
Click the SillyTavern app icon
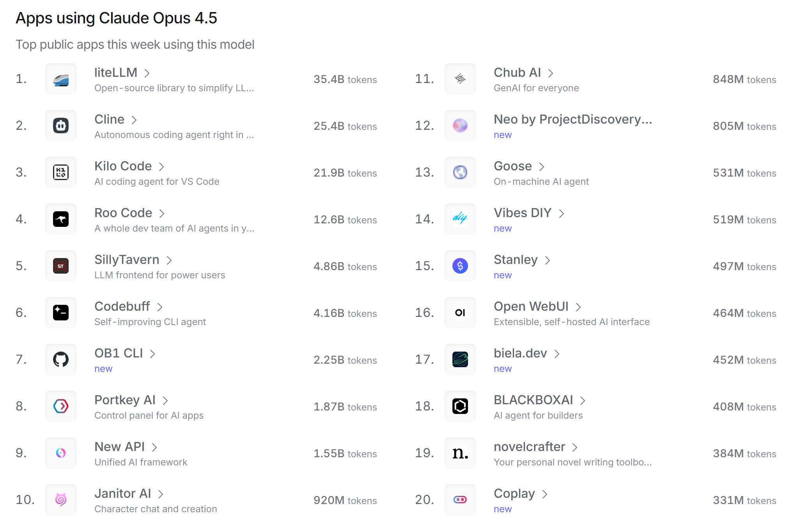pos(61,266)
